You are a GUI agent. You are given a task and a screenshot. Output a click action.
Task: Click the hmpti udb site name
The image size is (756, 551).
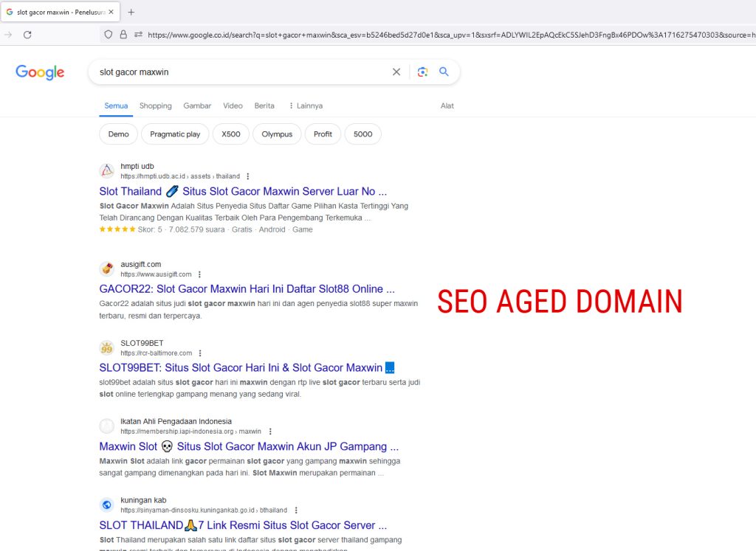click(x=137, y=166)
